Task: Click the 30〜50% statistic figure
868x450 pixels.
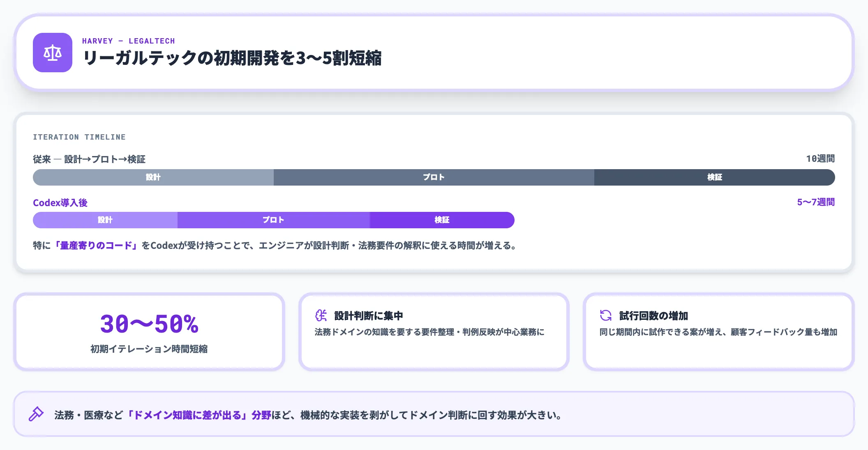Action: coord(149,324)
